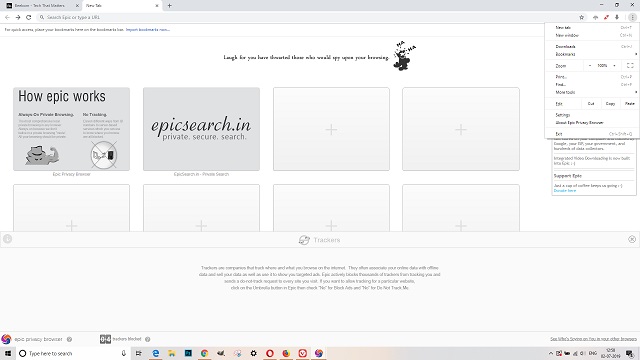640x360 pixels.
Task: Close the New Tab tab
Action: pos(157,6)
